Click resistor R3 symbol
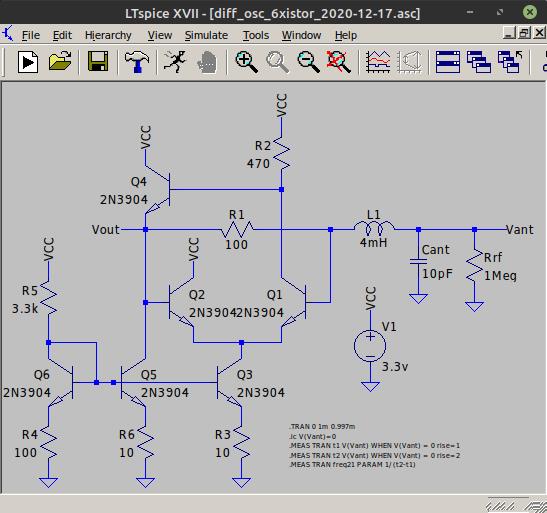Screen dimensions: 547x513 point(241,442)
